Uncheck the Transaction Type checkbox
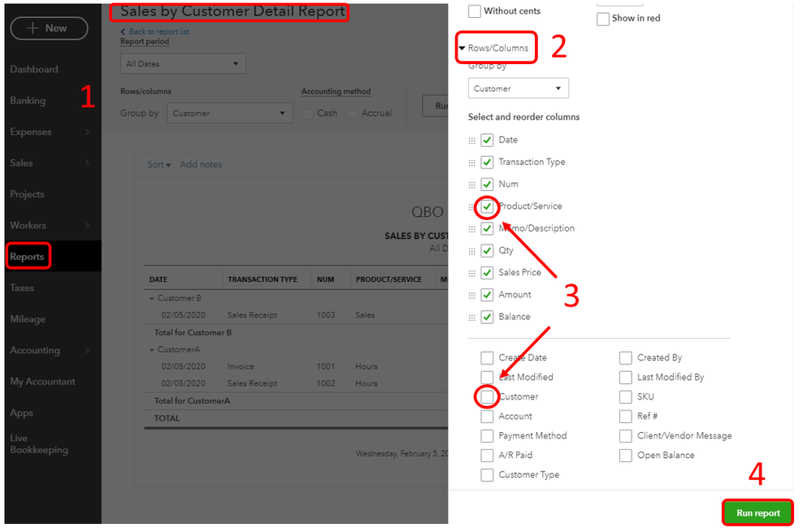The image size is (812, 532). [487, 162]
